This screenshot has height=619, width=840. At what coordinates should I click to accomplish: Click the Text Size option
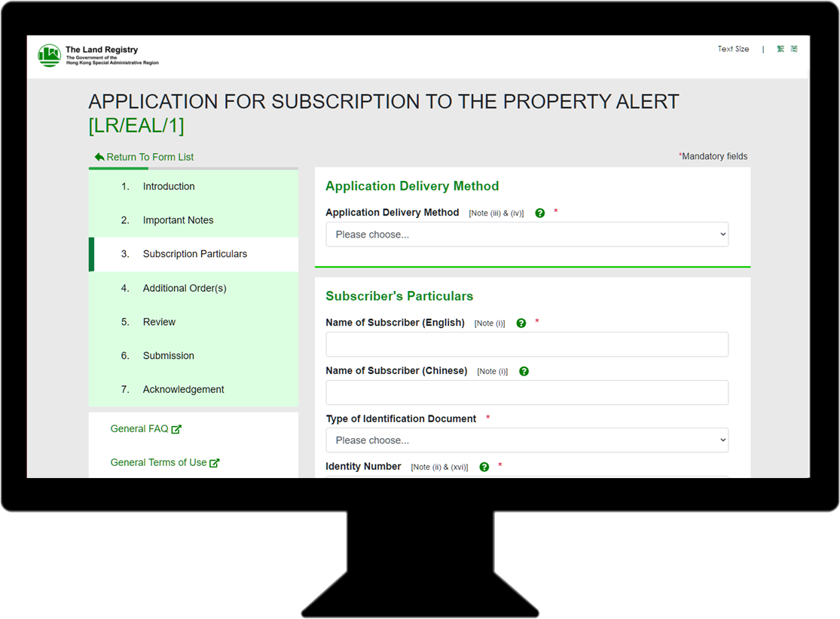tap(732, 48)
